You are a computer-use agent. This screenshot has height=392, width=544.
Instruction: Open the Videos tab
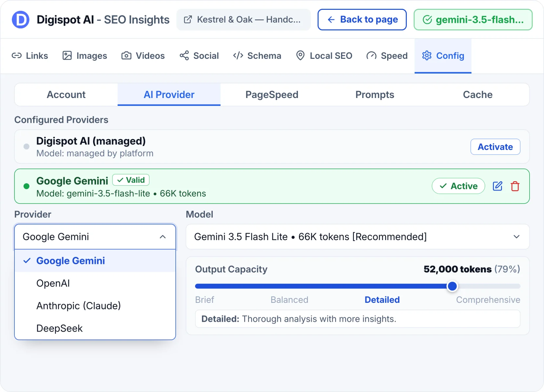pyautogui.click(x=143, y=56)
